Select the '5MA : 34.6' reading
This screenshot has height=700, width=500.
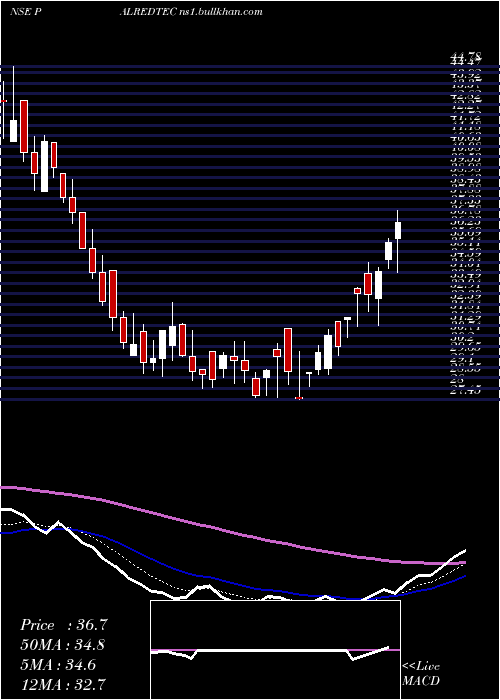(x=58, y=665)
